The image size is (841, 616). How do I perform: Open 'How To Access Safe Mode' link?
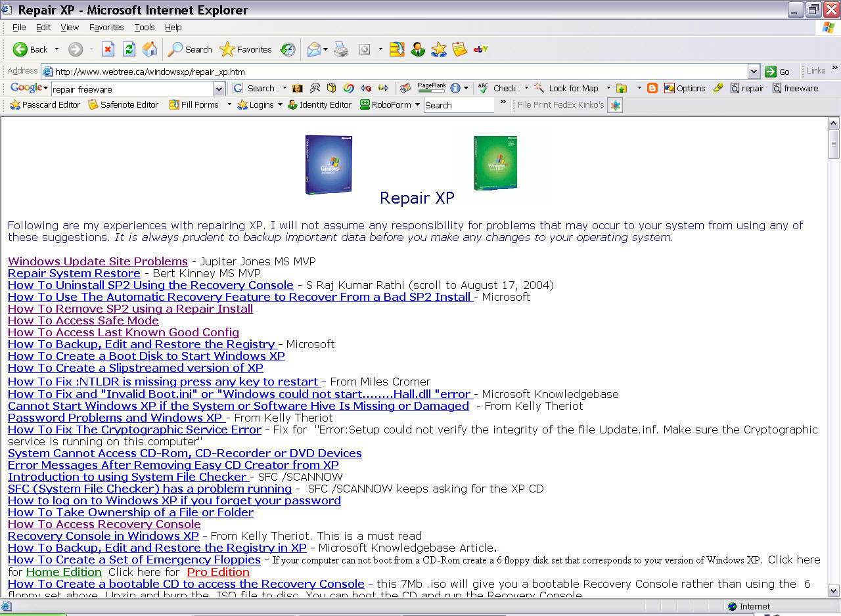[x=83, y=320]
